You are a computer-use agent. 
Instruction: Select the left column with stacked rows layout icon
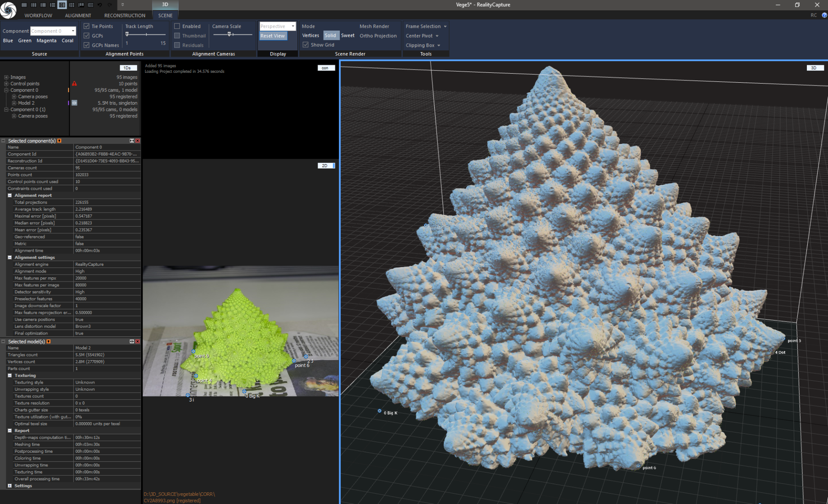pyautogui.click(x=52, y=5)
